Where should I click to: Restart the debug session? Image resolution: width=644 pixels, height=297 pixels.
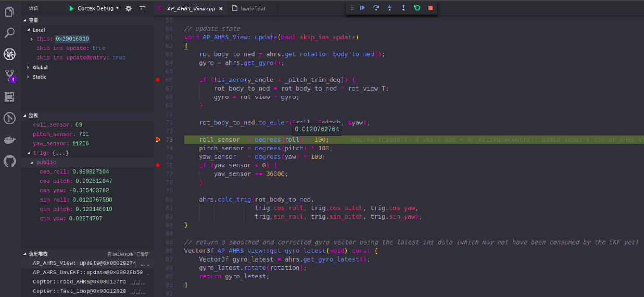click(x=416, y=8)
